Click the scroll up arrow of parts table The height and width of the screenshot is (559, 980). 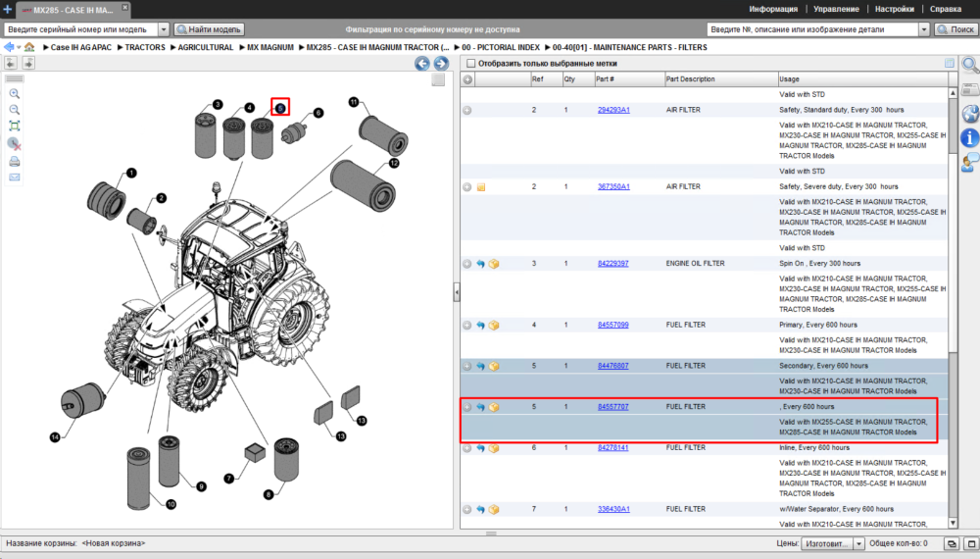point(953,93)
